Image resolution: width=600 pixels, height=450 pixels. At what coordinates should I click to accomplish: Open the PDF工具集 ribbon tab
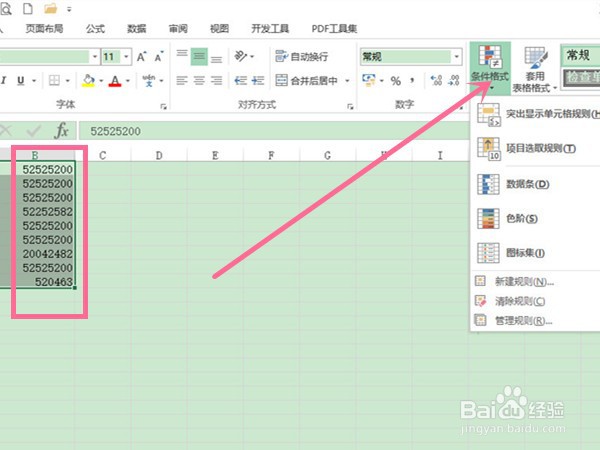334,29
